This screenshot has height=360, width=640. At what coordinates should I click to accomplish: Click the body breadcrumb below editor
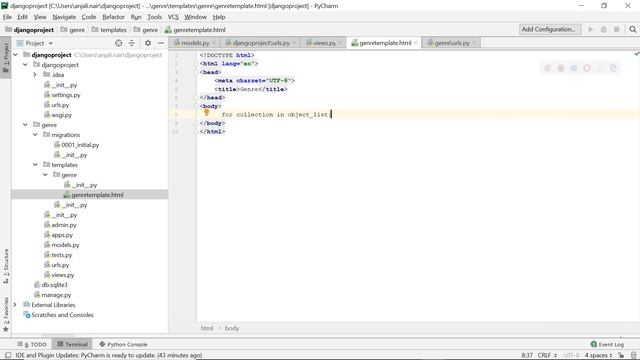click(231, 328)
